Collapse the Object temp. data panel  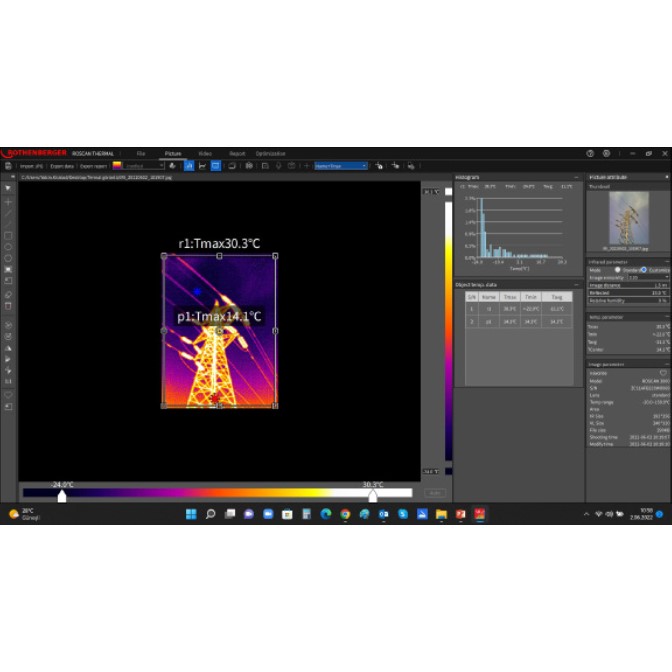click(576, 285)
